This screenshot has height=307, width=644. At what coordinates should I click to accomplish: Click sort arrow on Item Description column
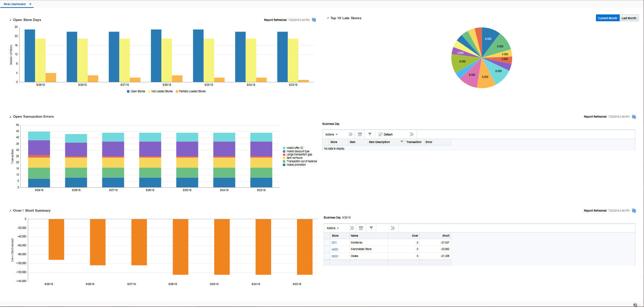tap(402, 142)
